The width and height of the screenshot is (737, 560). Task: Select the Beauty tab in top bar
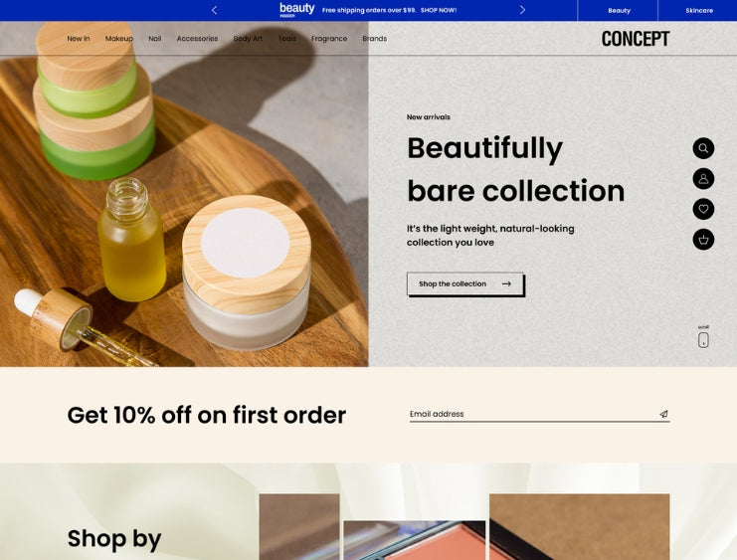(x=619, y=10)
